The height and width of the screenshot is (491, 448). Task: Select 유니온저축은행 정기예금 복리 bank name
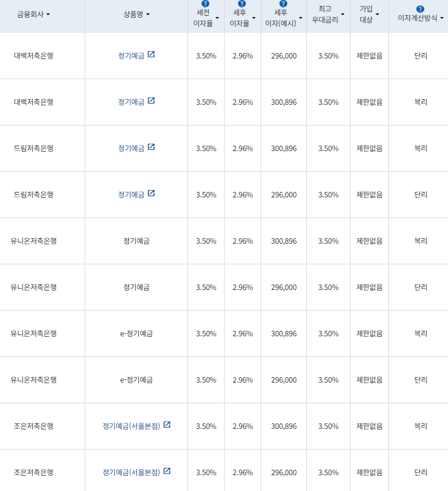point(33,241)
